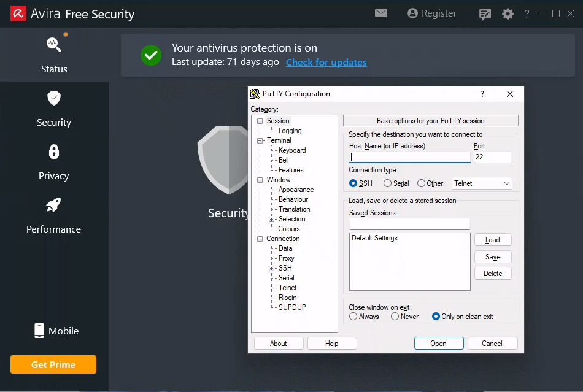Select Appearance in the category tree
Viewport: 583px width, 392px height.
point(296,190)
